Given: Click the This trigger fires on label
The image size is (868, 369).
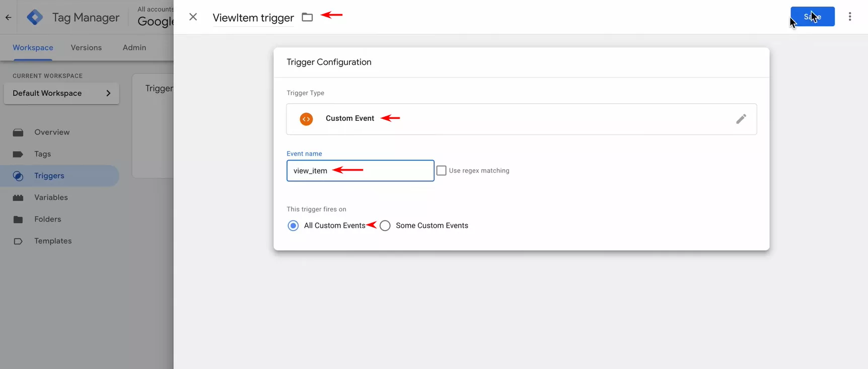Looking at the screenshot, I should 316,209.
